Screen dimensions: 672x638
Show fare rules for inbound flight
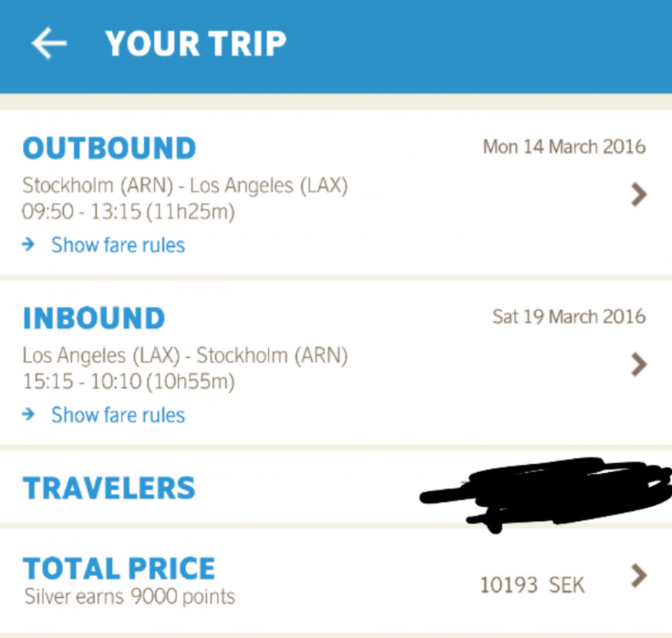pyautogui.click(x=118, y=416)
